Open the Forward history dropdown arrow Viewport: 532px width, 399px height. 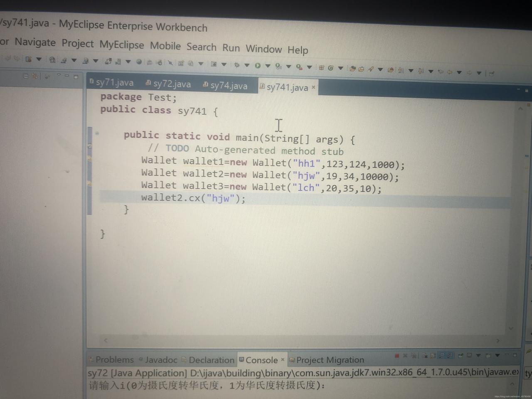coord(479,73)
